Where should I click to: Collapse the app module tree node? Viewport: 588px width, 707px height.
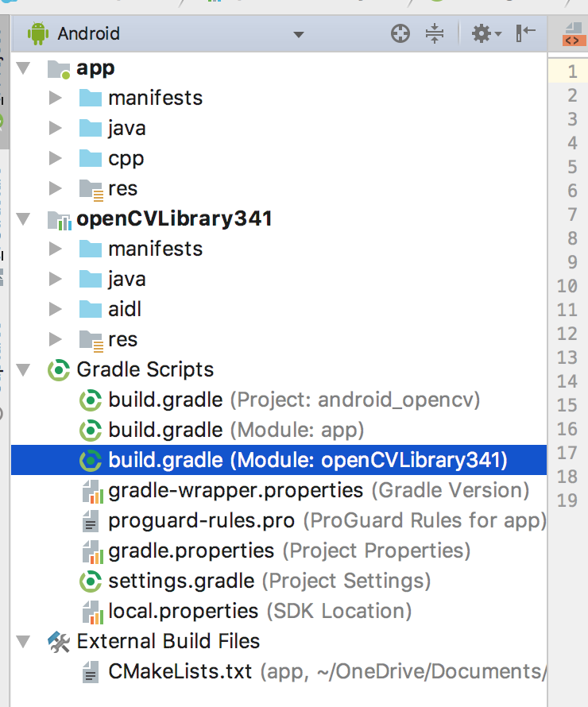(x=23, y=68)
